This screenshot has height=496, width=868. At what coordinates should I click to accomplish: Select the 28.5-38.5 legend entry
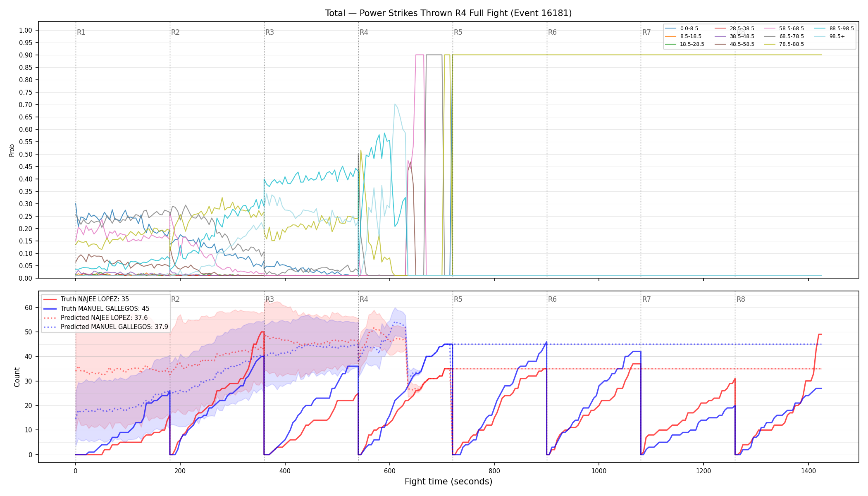click(734, 29)
